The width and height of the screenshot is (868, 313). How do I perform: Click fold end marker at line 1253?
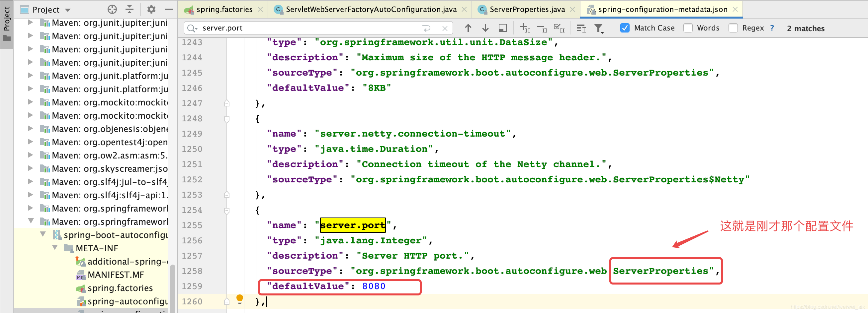pos(227,195)
